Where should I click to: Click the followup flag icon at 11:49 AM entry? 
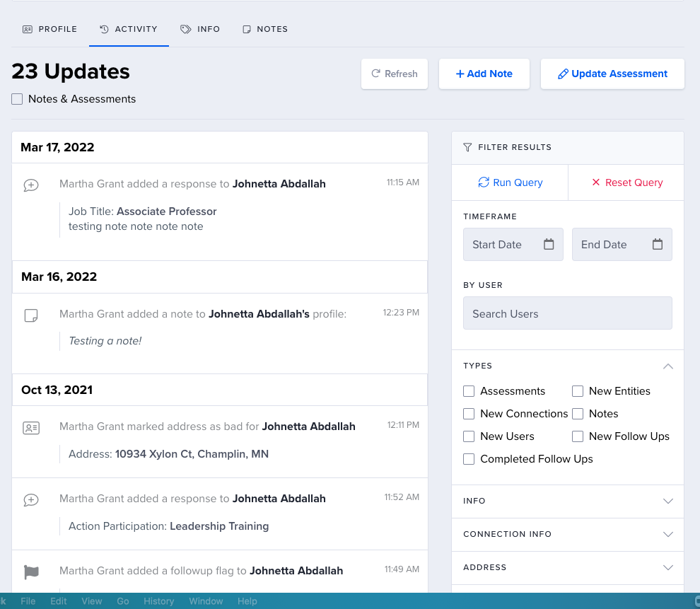pos(31,572)
